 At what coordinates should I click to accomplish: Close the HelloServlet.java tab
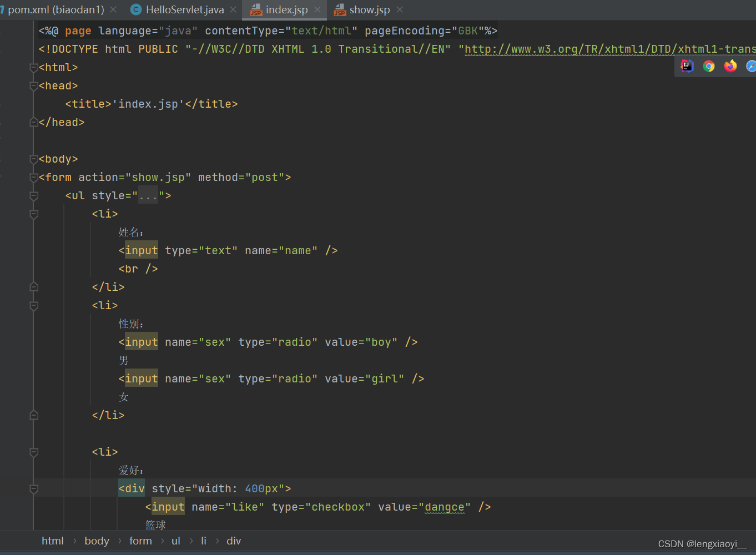pyautogui.click(x=233, y=9)
